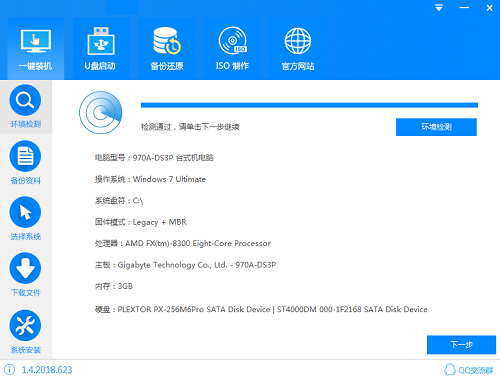Click the detection progress bar
The height and width of the screenshot is (377, 500).
click(309, 105)
